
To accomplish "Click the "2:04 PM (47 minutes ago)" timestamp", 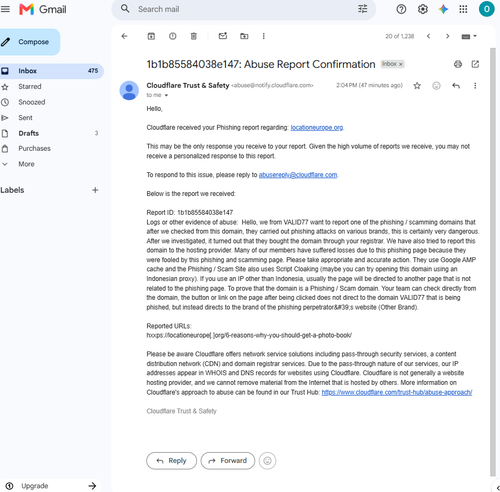I will (x=369, y=86).
